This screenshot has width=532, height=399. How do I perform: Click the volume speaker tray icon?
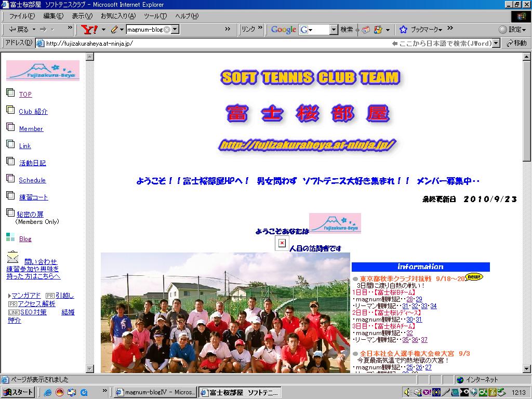tap(407, 393)
